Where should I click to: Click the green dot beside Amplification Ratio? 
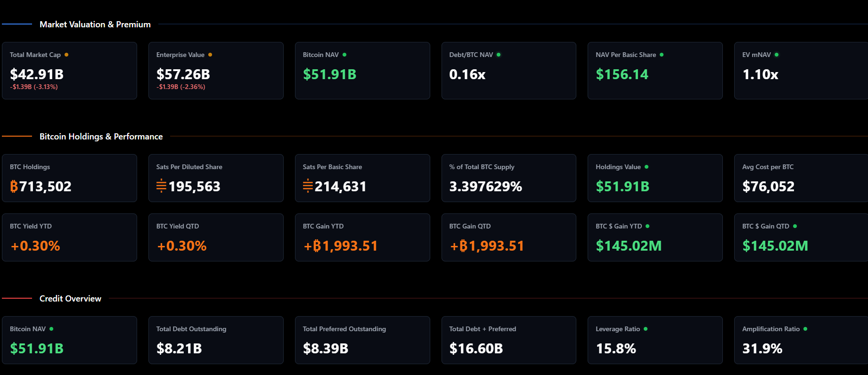(805, 329)
